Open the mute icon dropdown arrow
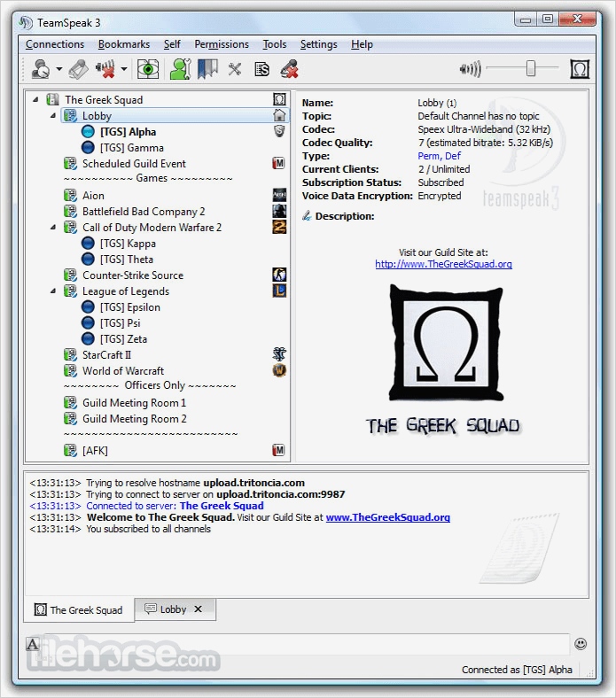616x698 pixels. [124, 69]
